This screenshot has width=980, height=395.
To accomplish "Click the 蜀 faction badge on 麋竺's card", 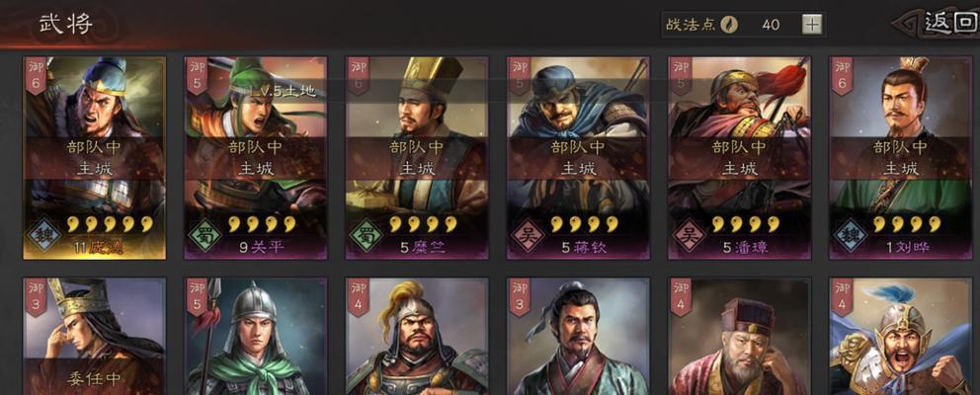I will (367, 236).
